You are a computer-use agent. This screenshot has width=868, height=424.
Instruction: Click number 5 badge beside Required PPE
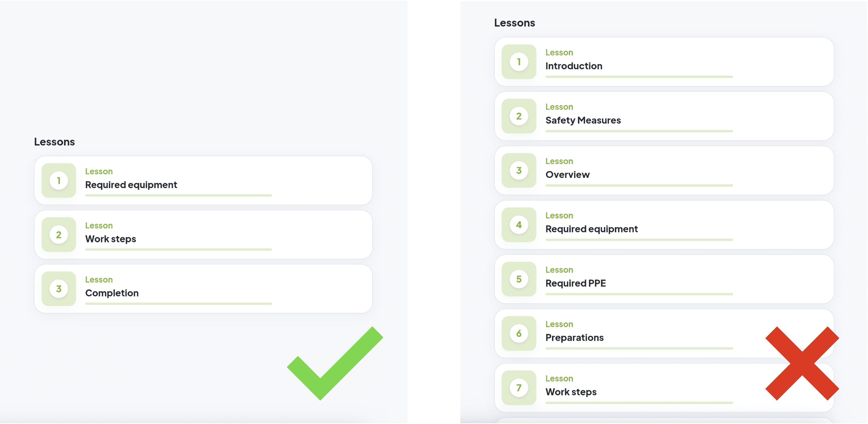(519, 279)
